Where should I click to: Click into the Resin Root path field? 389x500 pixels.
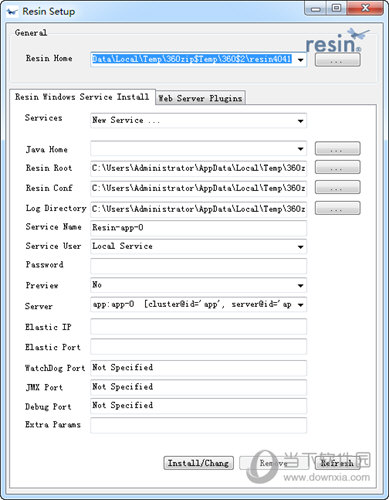(198, 168)
